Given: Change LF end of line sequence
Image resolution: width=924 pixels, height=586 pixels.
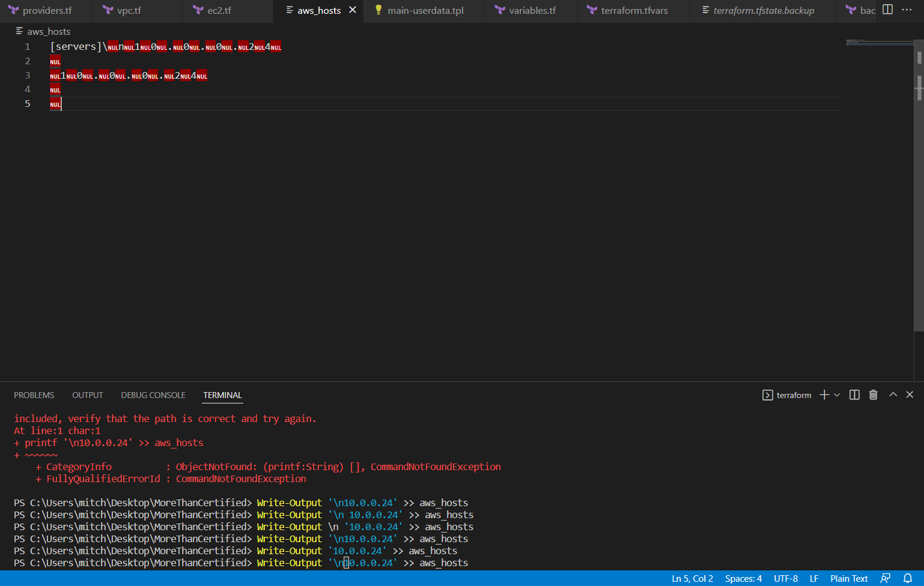Looking at the screenshot, I should coord(814,579).
